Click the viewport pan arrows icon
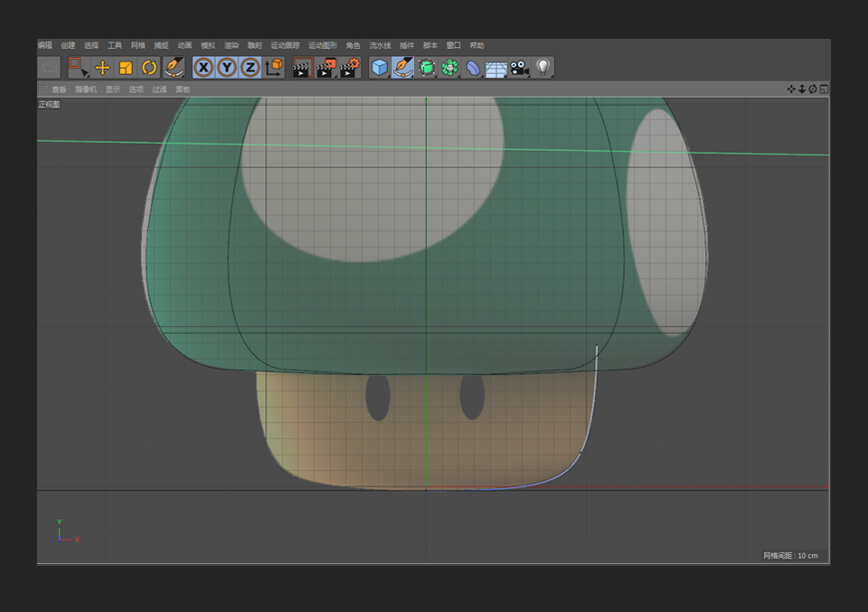The image size is (868, 612). point(791,89)
